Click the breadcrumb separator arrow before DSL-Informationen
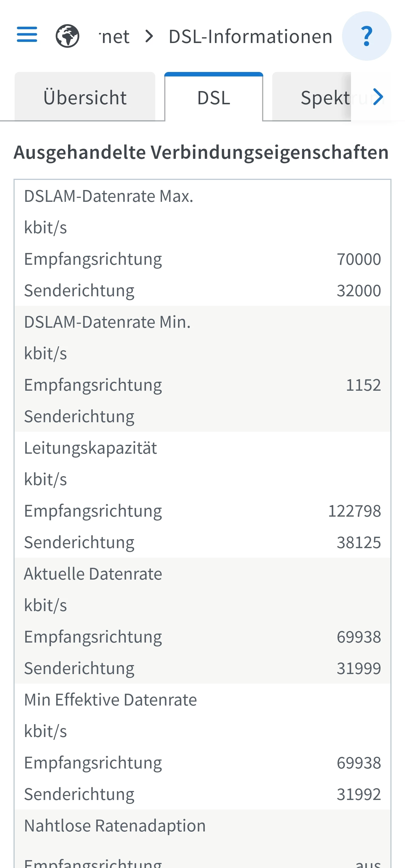Viewport: 405px width, 868px height. [149, 36]
